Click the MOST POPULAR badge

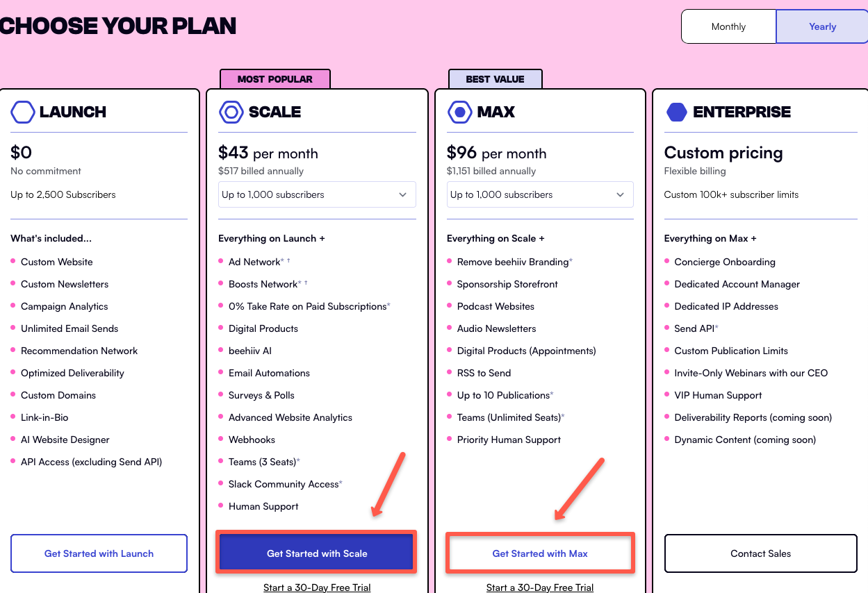click(275, 79)
